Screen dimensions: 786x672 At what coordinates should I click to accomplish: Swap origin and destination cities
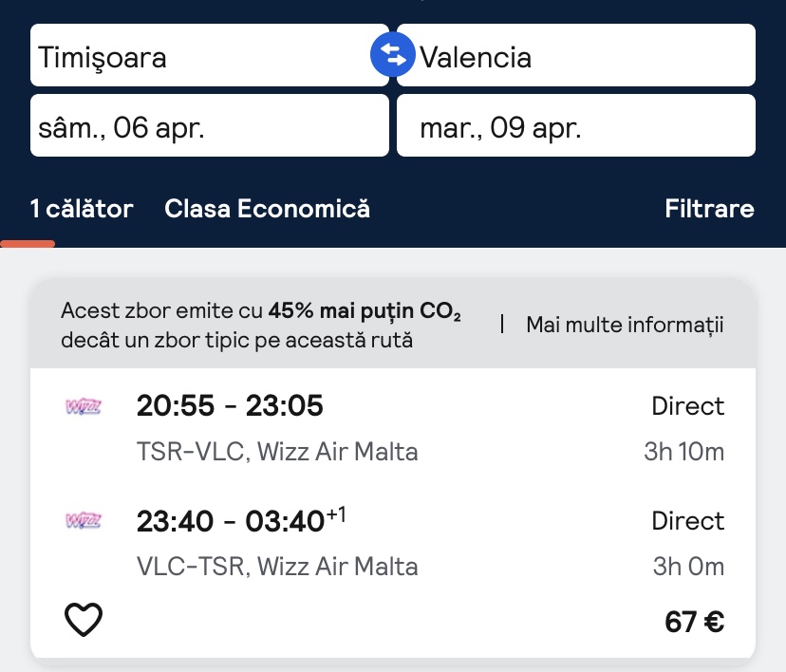(393, 55)
